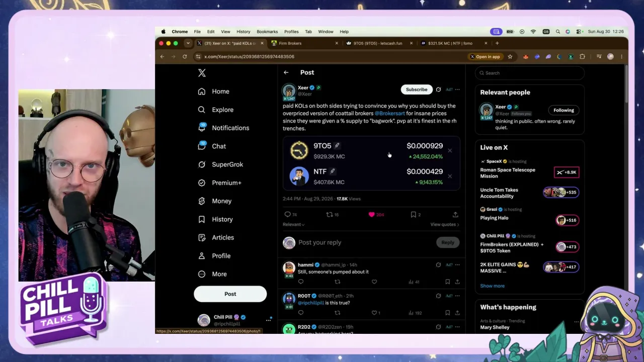Open Grok actions on Xeer's main post
Image resolution: width=644 pixels, height=362 pixels.
pos(438,89)
